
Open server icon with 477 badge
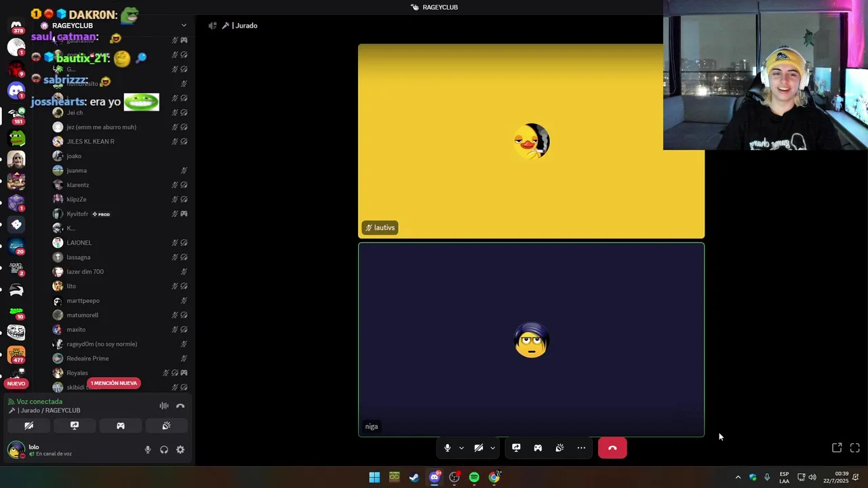pos(16,354)
